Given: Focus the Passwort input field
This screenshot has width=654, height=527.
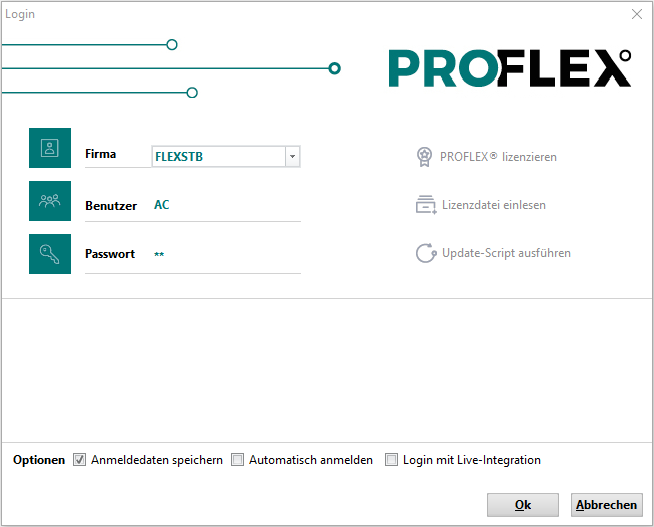Looking at the screenshot, I should [225, 255].
